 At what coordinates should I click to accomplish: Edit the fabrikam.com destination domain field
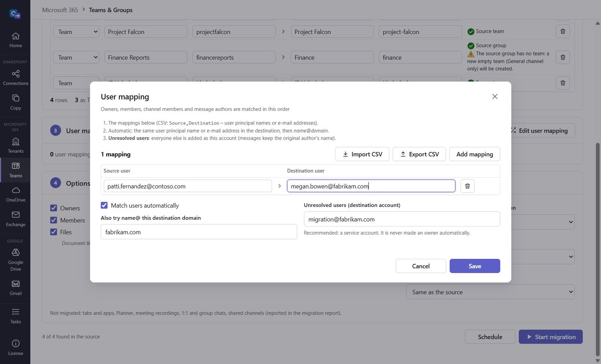pos(199,232)
